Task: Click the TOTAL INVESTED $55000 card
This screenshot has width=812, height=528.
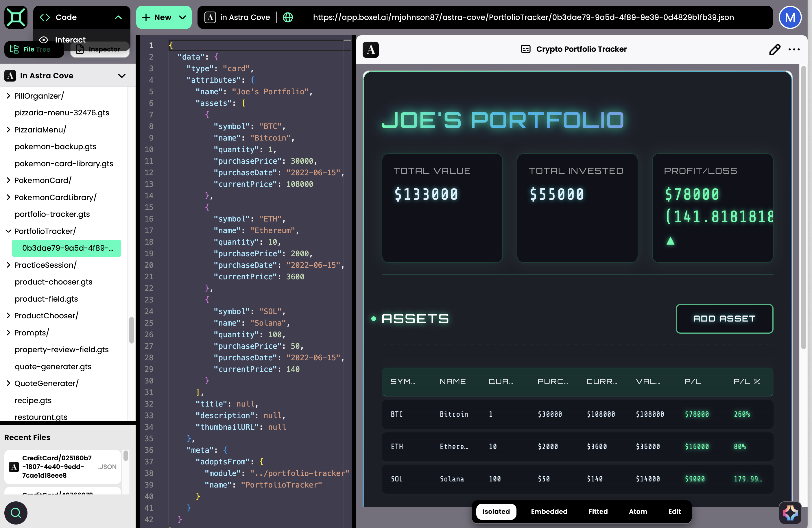Action: 577,208
